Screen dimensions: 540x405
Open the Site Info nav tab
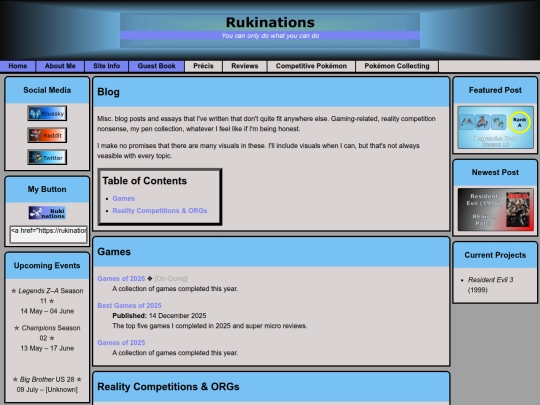click(x=106, y=66)
